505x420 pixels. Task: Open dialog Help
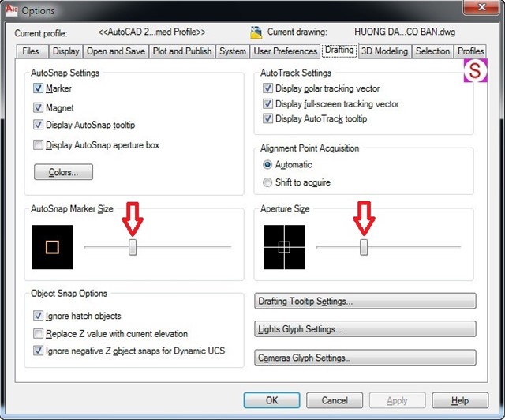460,400
